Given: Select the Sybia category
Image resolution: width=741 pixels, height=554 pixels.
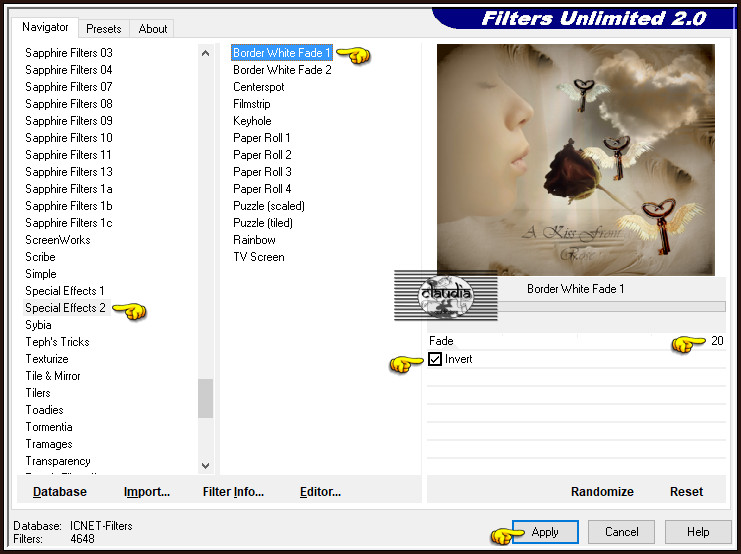Looking at the screenshot, I should pos(38,325).
